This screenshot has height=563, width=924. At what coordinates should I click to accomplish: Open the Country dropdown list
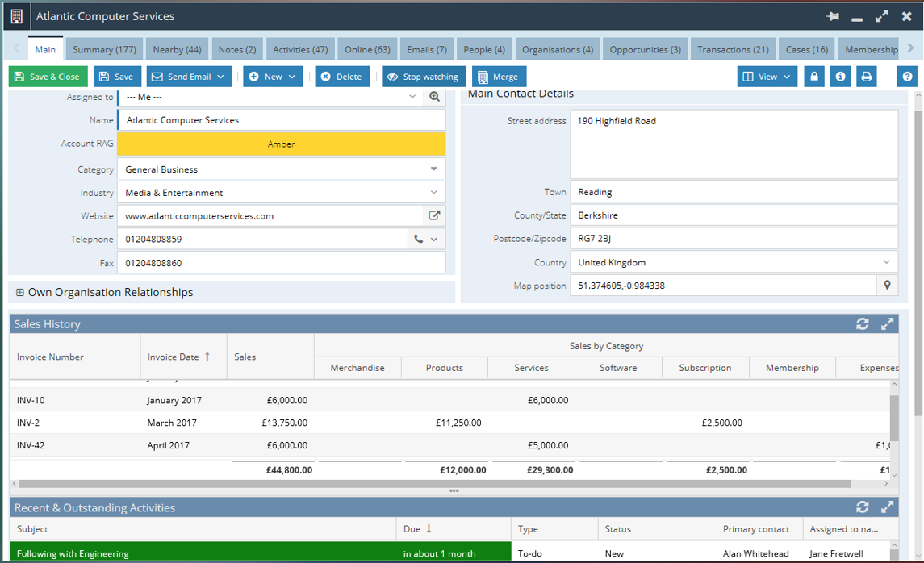coord(886,262)
